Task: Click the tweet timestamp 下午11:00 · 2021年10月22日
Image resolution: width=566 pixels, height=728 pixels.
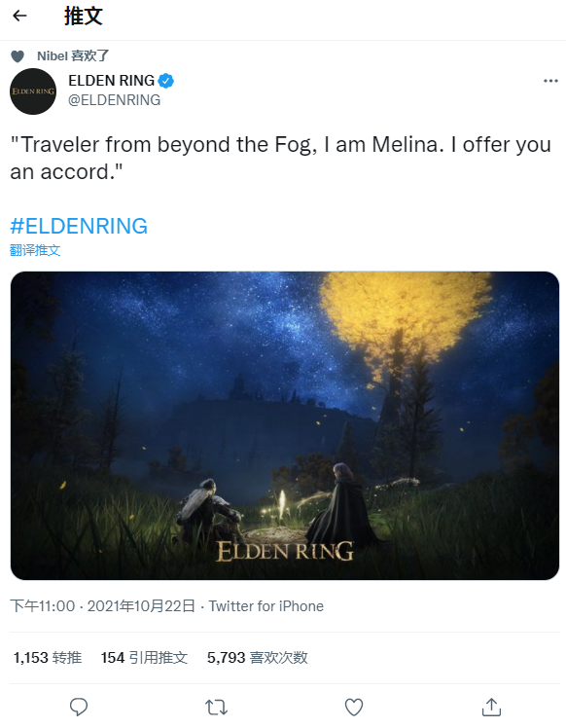Action: click(102, 606)
